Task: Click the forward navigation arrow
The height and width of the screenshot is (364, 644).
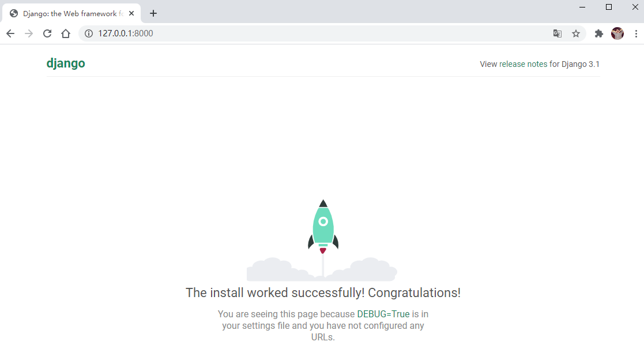Action: pyautogui.click(x=29, y=33)
